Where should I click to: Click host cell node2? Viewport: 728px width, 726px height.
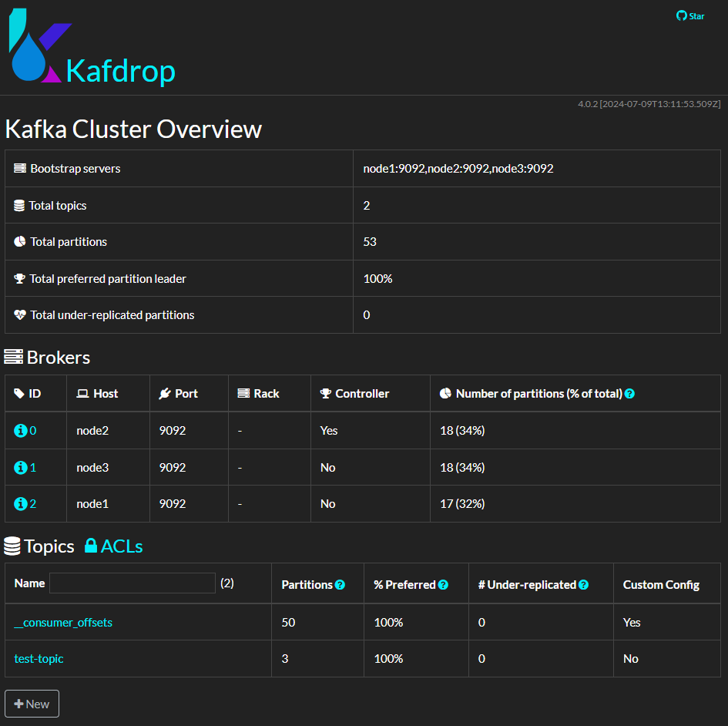92,431
